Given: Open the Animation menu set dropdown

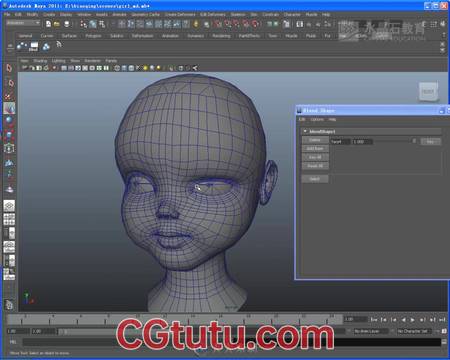Looking at the screenshot, I should [x=23, y=23].
